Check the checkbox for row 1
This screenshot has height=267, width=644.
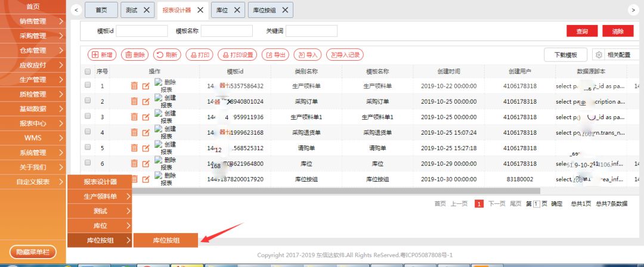tap(88, 85)
